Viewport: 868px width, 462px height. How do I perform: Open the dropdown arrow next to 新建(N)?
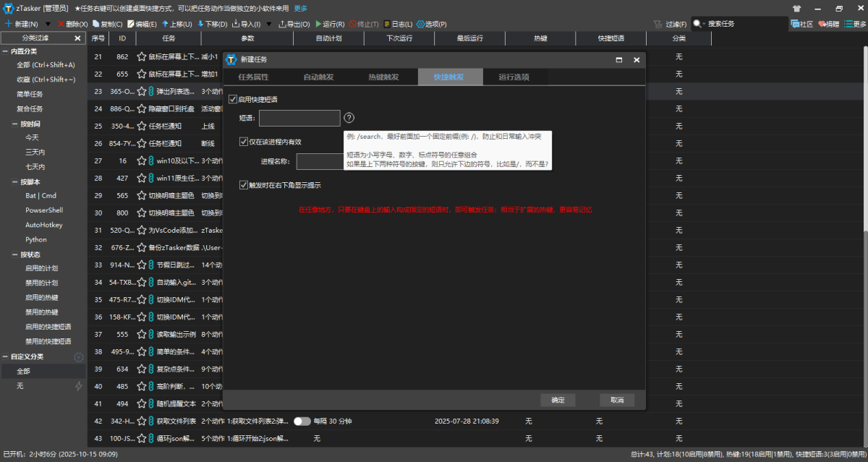coord(47,24)
